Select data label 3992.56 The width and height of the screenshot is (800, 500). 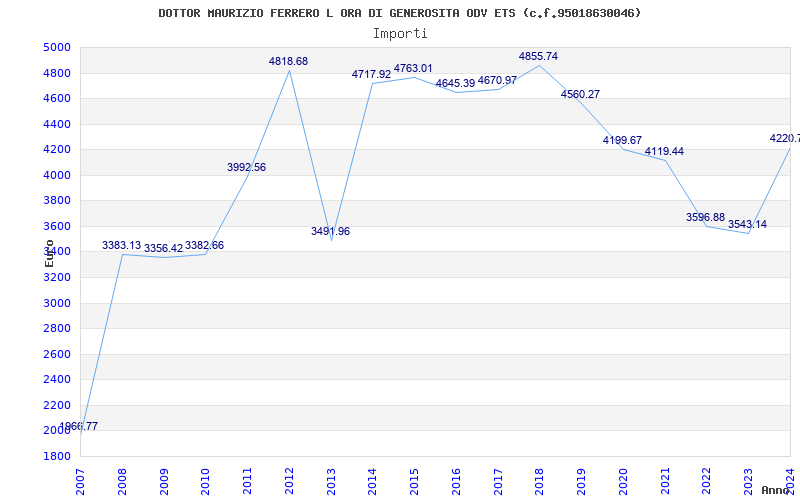click(246, 167)
